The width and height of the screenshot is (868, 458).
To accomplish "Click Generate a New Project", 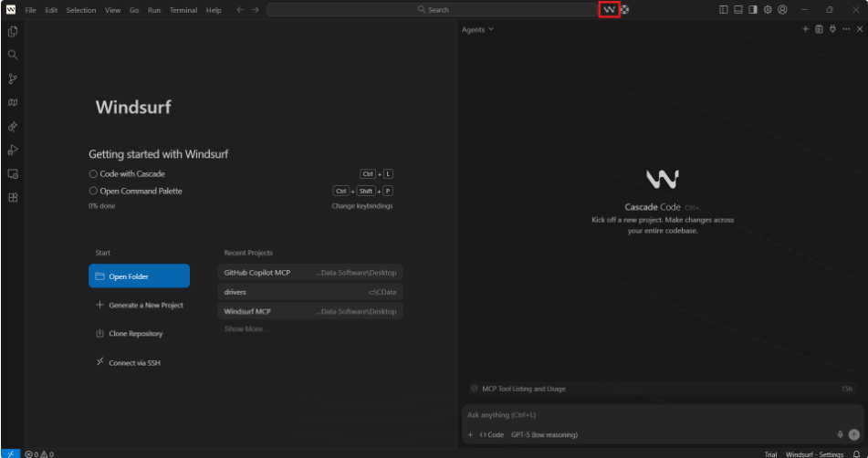I will pyautogui.click(x=140, y=305).
